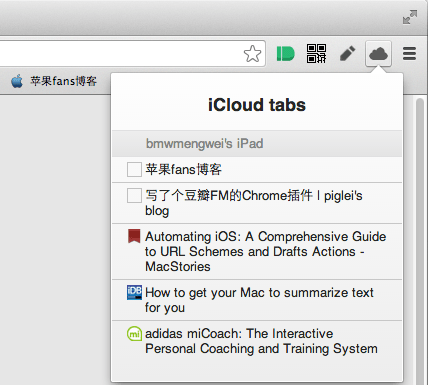Open the QR code extension
428x385 pixels.
tap(316, 54)
